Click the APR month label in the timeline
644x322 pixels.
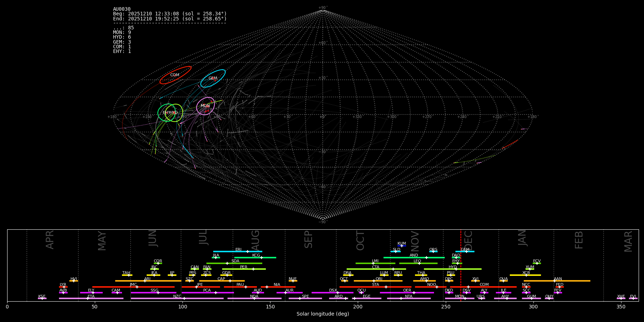[x=50, y=240]
